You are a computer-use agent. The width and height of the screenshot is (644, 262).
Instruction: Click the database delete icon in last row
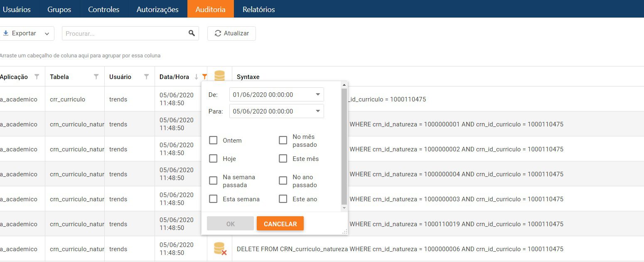[220, 249]
